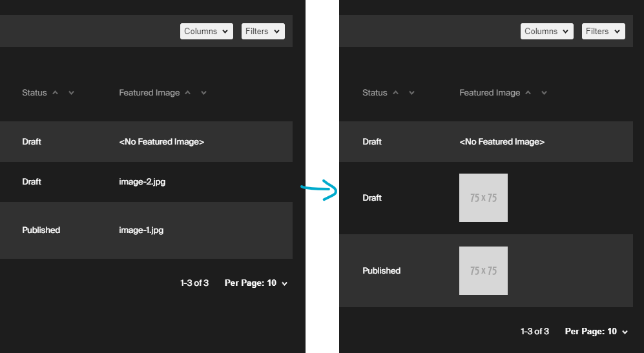Click Draft in left panel's <No Featured Image> row
Screen dimensions: 644x353
[32, 141]
